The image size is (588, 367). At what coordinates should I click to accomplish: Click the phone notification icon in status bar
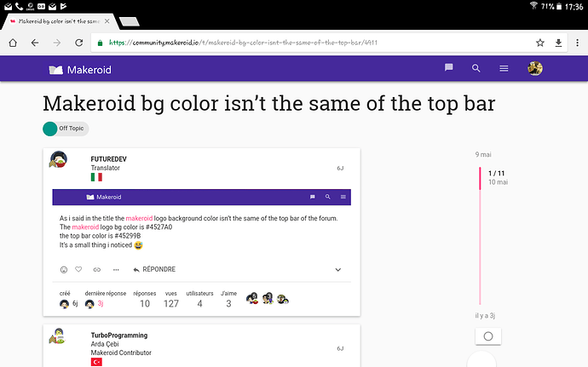[x=19, y=6]
